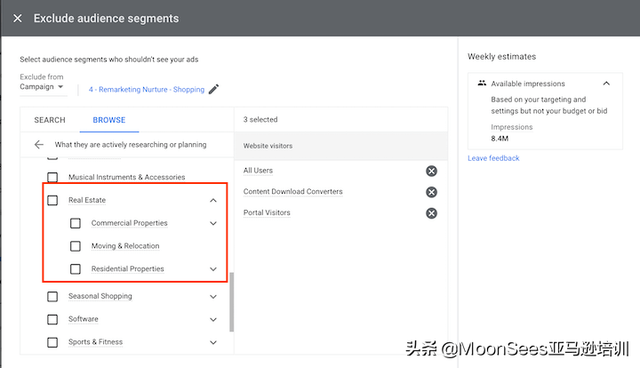The height and width of the screenshot is (368, 640).
Task: Check the Musical Instruments & Accessories box
Action: 52,177
